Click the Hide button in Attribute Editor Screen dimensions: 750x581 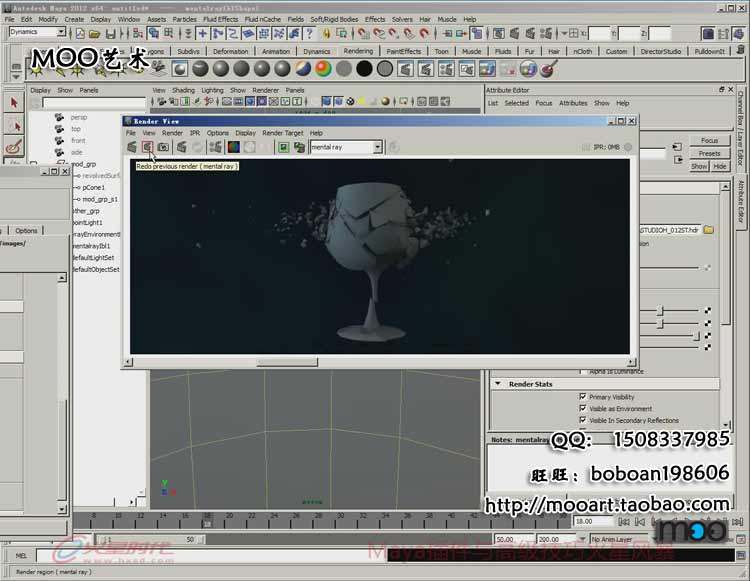[720, 166]
